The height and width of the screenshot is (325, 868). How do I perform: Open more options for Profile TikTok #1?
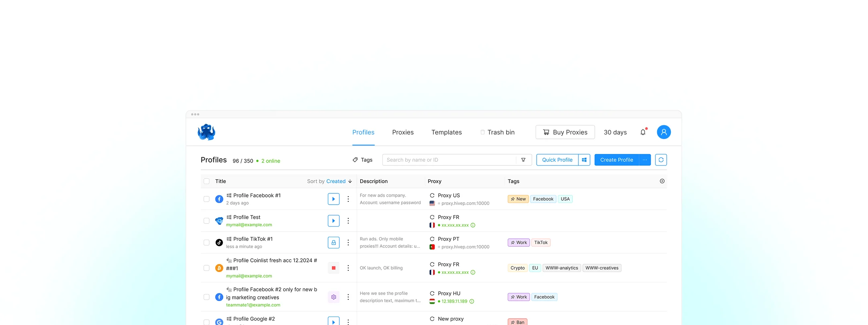coord(348,242)
